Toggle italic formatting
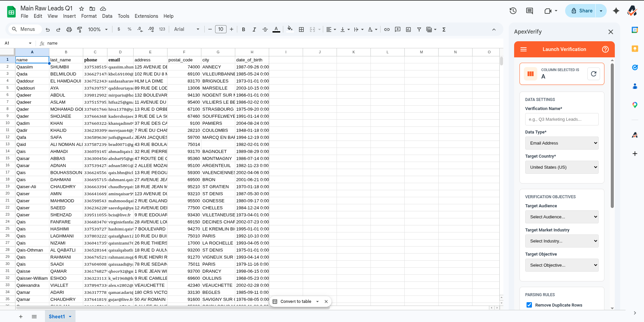The height and width of the screenshot is (322, 644). click(254, 30)
